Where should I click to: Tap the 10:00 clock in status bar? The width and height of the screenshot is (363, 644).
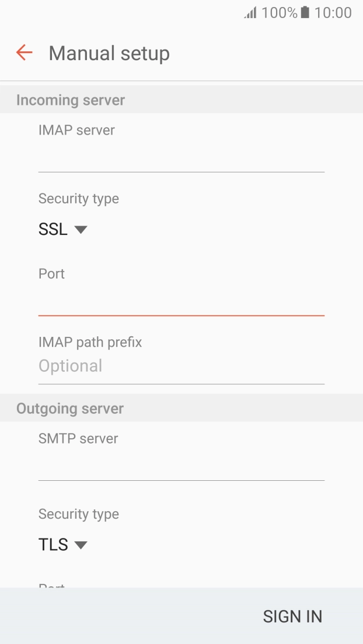click(x=333, y=13)
